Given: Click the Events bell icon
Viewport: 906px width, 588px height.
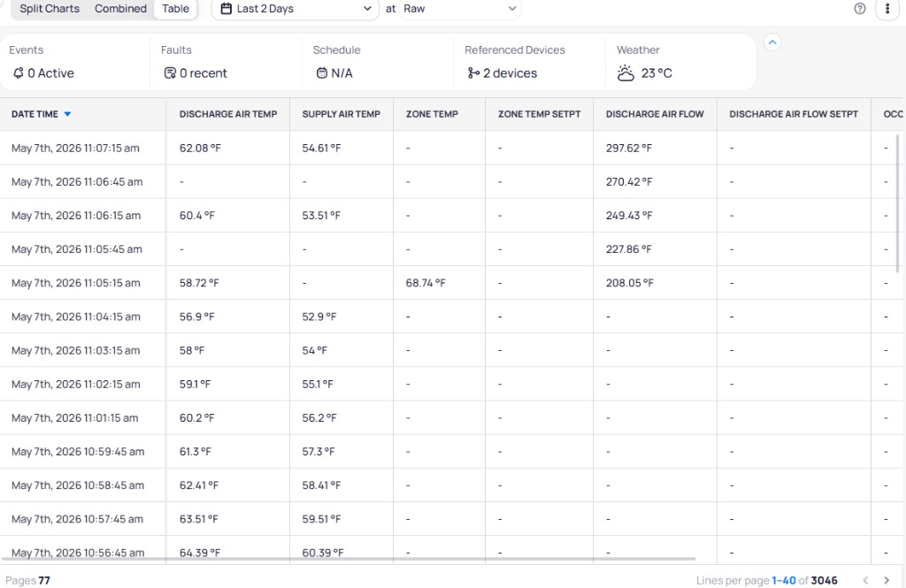Looking at the screenshot, I should pos(19,73).
